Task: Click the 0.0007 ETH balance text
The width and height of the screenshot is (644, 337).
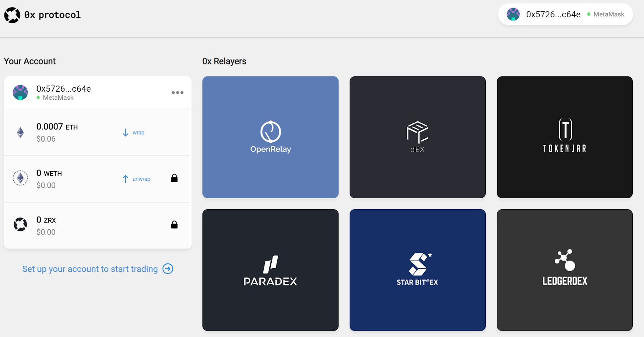Action: tap(57, 127)
